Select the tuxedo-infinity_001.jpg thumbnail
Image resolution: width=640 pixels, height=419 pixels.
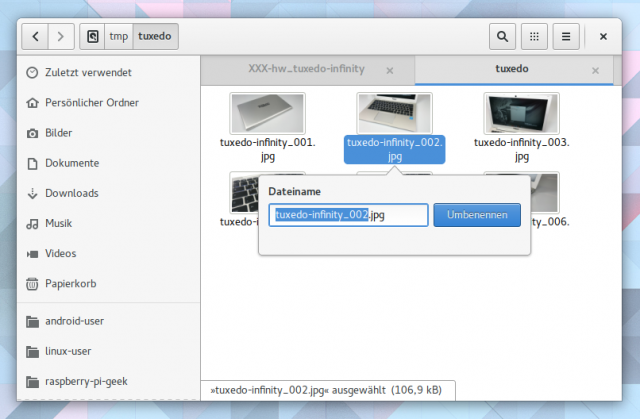[267, 113]
